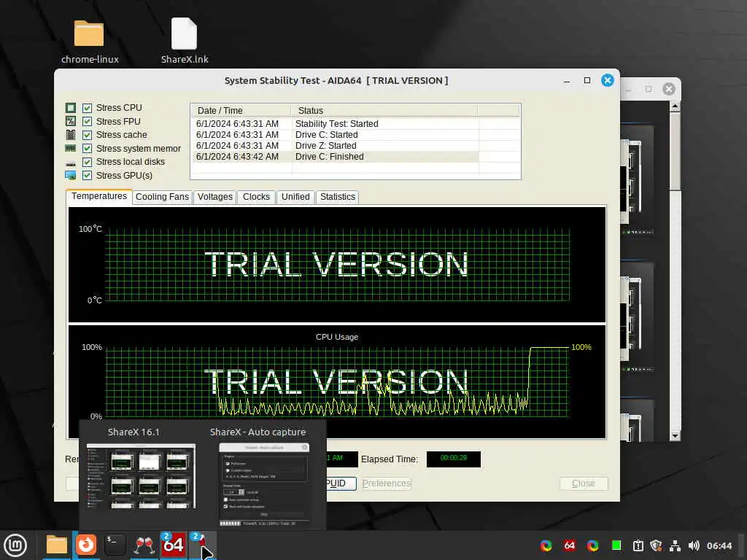This screenshot has width=747, height=560.
Task: Click the AIDA64 red 64 tray icon
Action: point(569,545)
